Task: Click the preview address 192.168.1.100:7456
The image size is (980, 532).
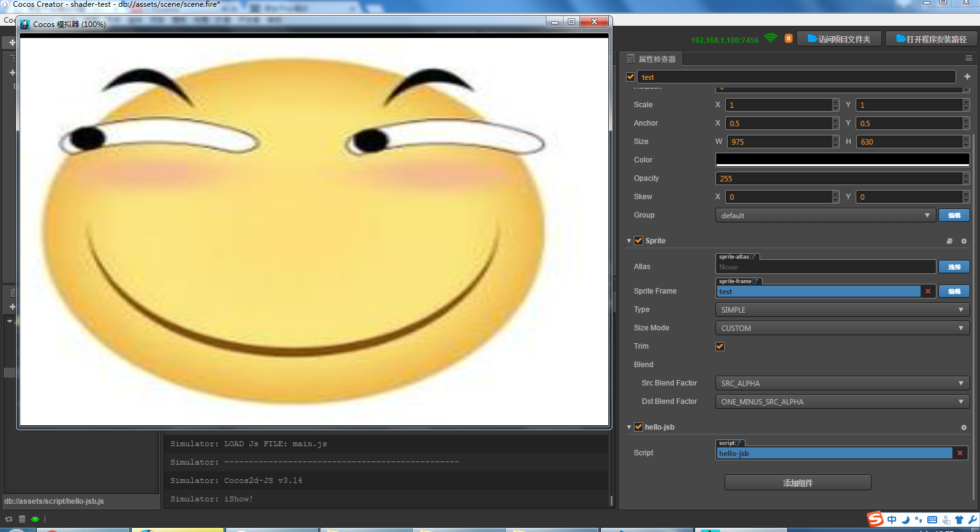Action: point(725,40)
